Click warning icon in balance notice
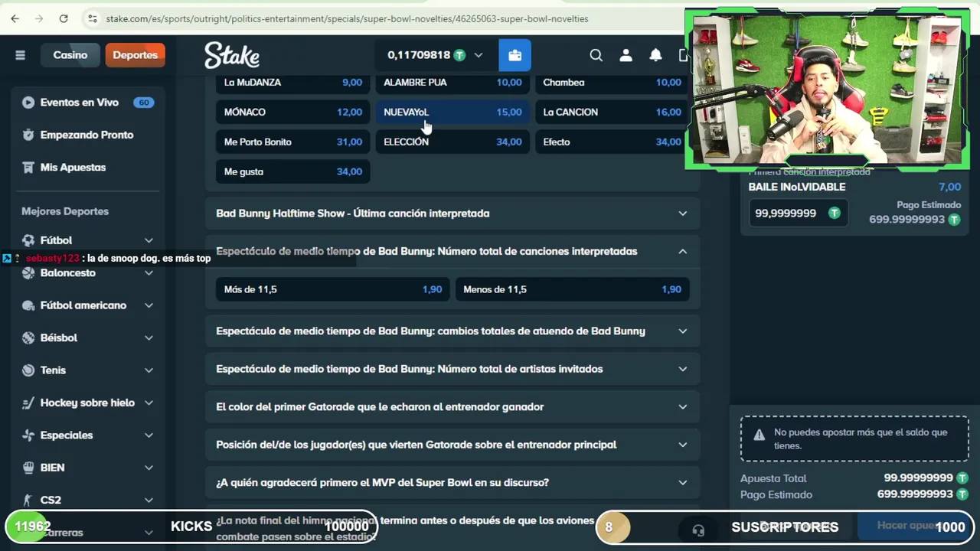 pos(759,435)
